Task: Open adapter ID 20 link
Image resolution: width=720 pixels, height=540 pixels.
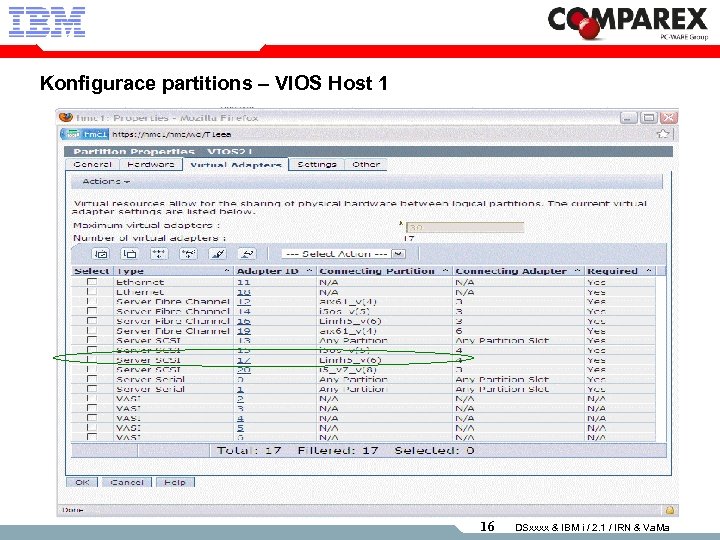Action: click(244, 370)
